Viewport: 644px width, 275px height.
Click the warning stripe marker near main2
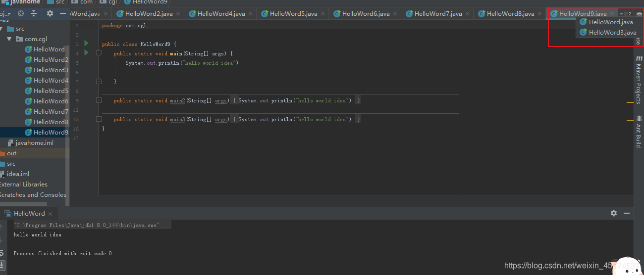630,102
